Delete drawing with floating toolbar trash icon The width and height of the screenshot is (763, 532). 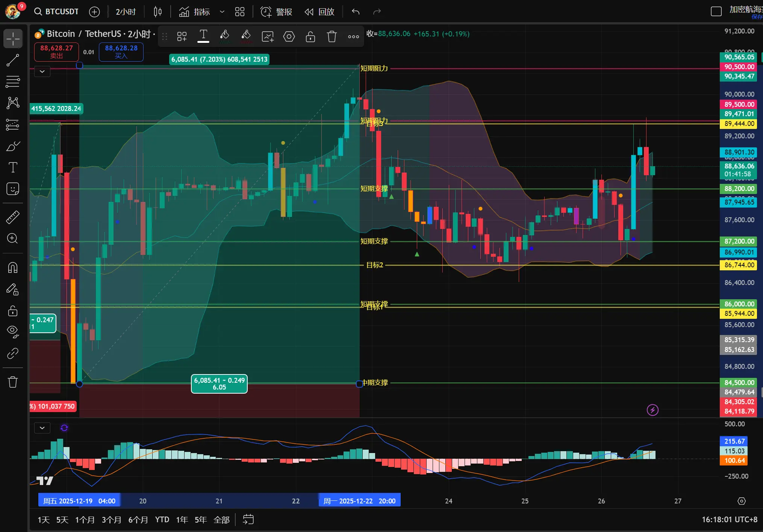coord(332,36)
